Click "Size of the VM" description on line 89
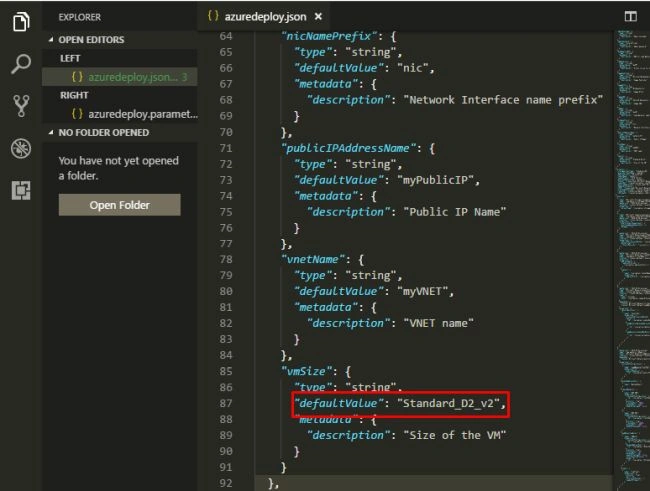 (x=454, y=435)
